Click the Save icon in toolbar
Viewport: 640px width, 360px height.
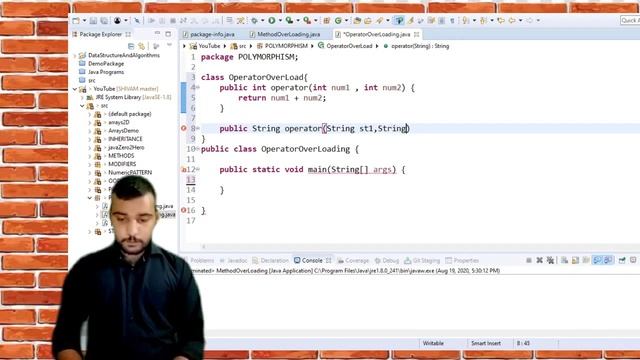(x=93, y=20)
